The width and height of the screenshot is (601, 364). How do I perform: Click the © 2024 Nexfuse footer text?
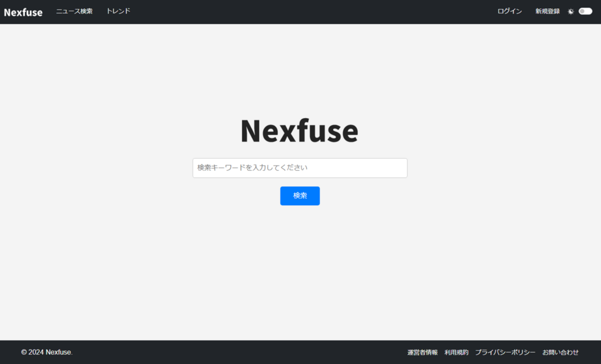click(47, 352)
